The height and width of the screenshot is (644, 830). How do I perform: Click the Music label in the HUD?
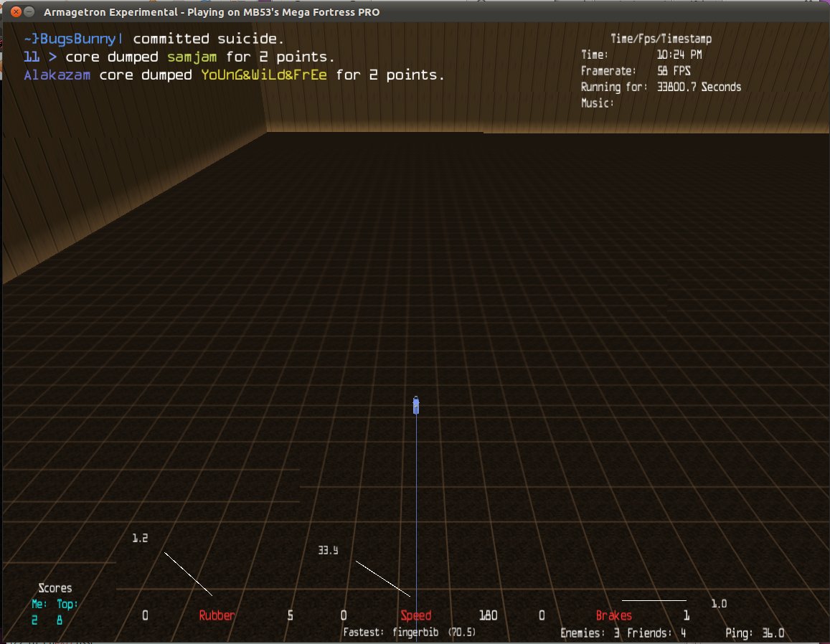(x=598, y=103)
